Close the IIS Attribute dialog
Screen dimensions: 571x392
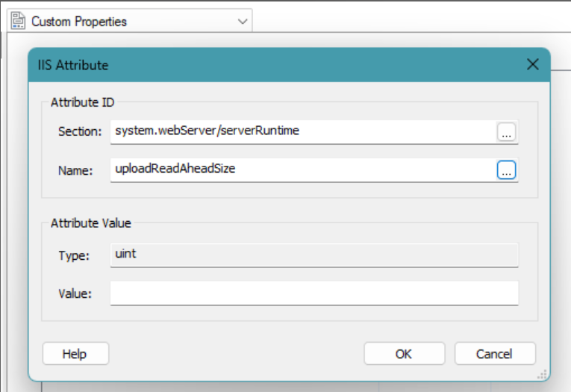tap(533, 64)
